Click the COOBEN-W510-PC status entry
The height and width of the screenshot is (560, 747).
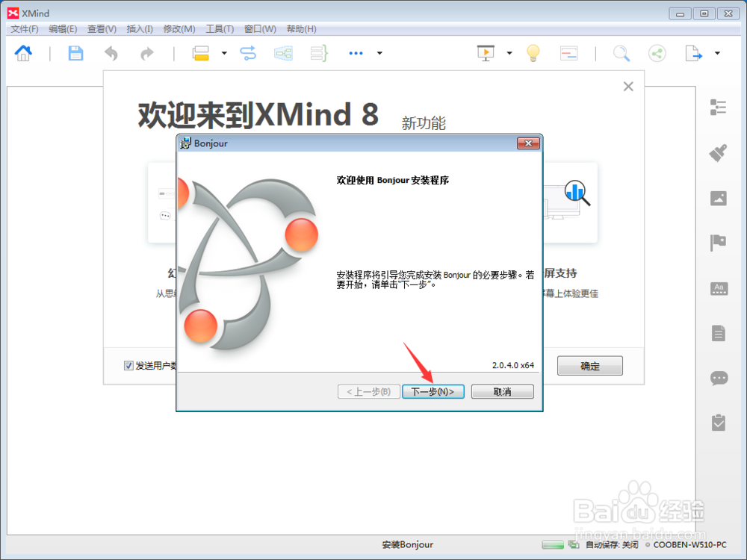[x=689, y=544]
